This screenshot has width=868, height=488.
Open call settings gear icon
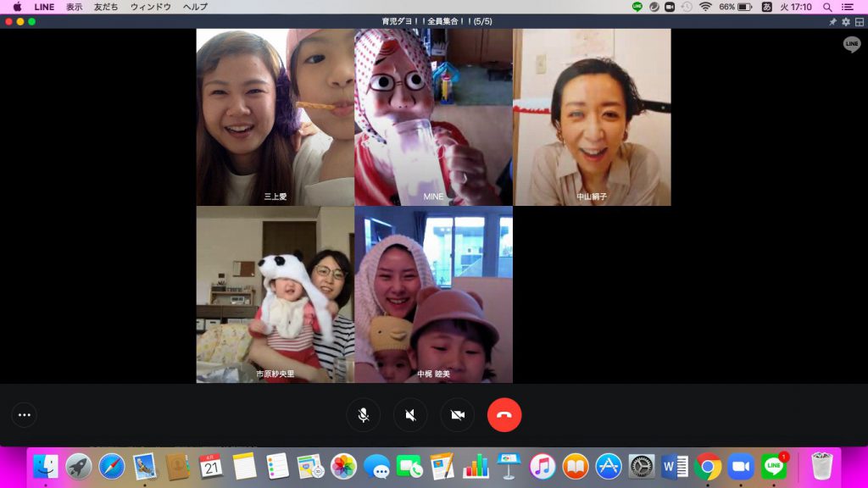coord(845,22)
